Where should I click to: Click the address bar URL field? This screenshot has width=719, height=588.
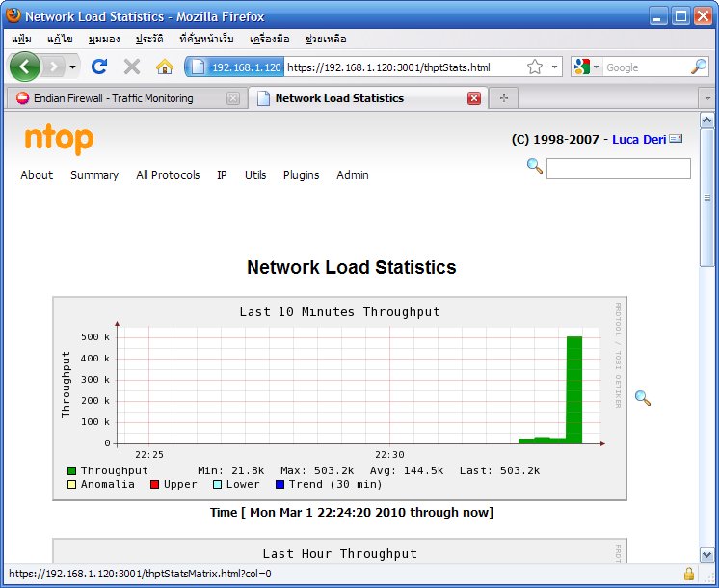tap(404, 67)
